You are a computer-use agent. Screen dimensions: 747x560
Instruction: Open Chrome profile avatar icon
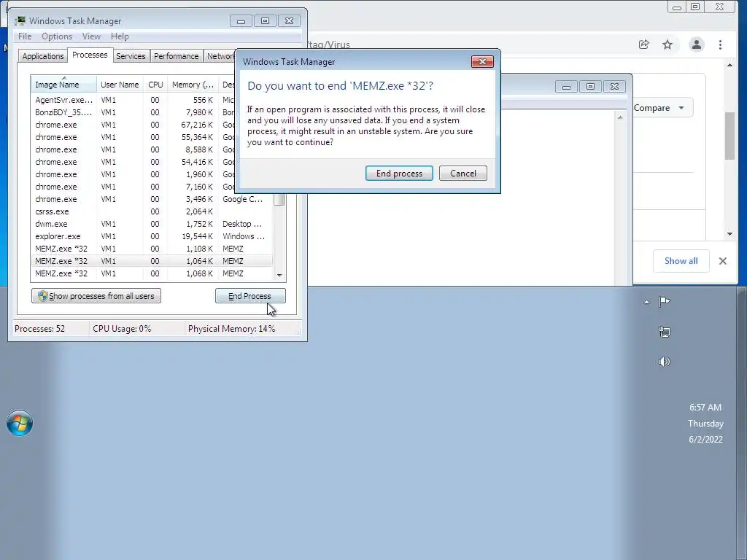click(x=697, y=44)
